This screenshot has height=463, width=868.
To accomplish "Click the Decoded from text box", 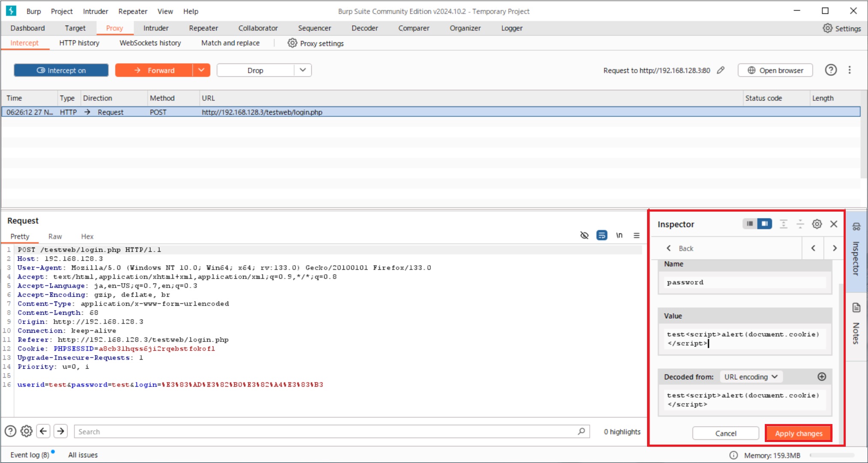I will 745,400.
